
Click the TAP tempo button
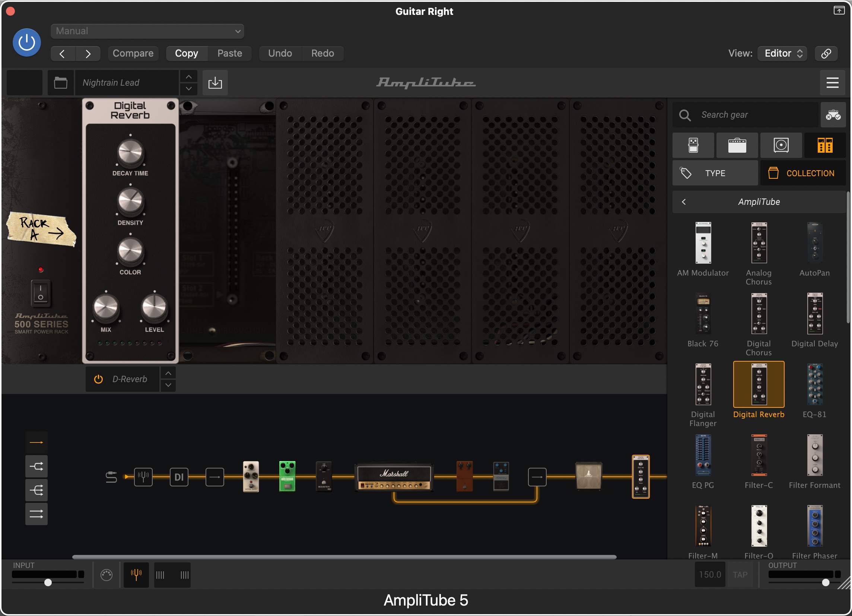(740, 575)
